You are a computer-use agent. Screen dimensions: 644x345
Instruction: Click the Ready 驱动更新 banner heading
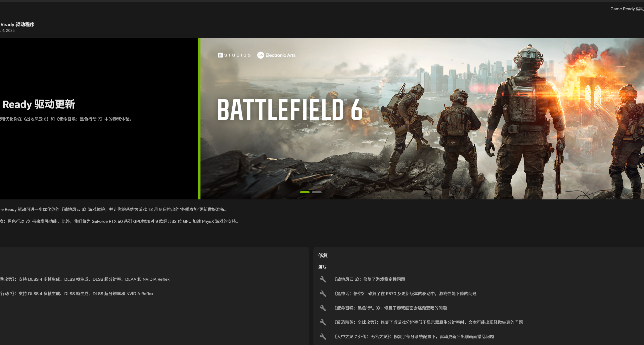click(x=38, y=104)
